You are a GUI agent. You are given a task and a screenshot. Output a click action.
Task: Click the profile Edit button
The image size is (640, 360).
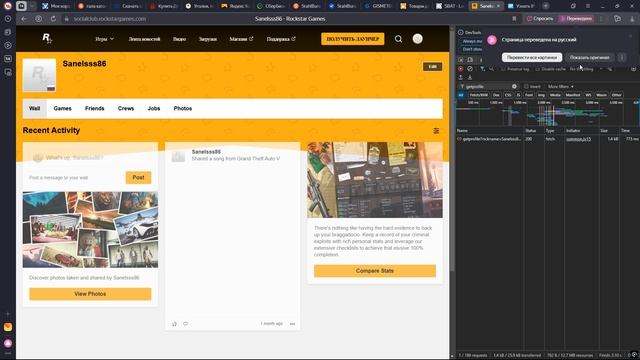pyautogui.click(x=432, y=67)
